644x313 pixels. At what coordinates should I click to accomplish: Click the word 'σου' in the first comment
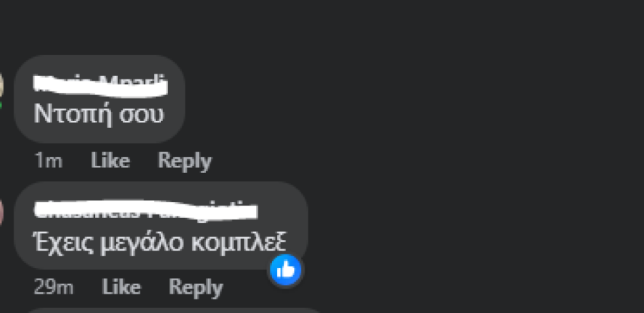point(141,115)
